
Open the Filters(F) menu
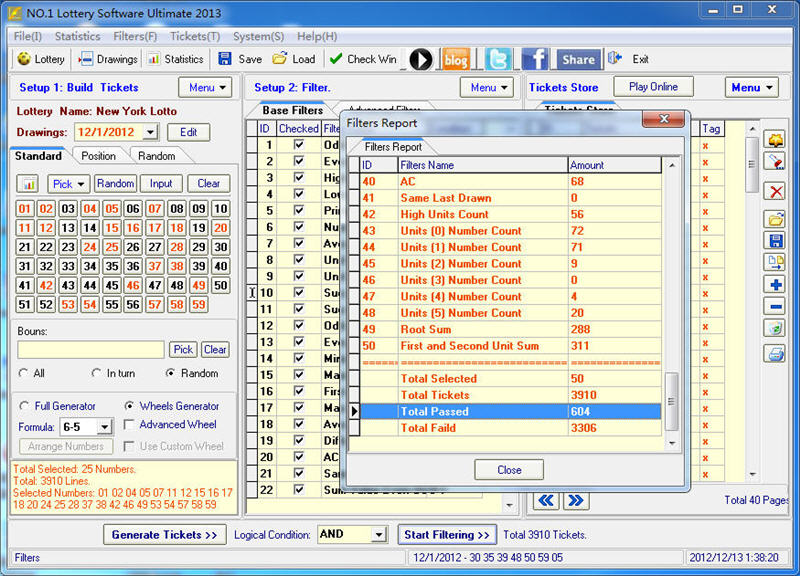135,37
